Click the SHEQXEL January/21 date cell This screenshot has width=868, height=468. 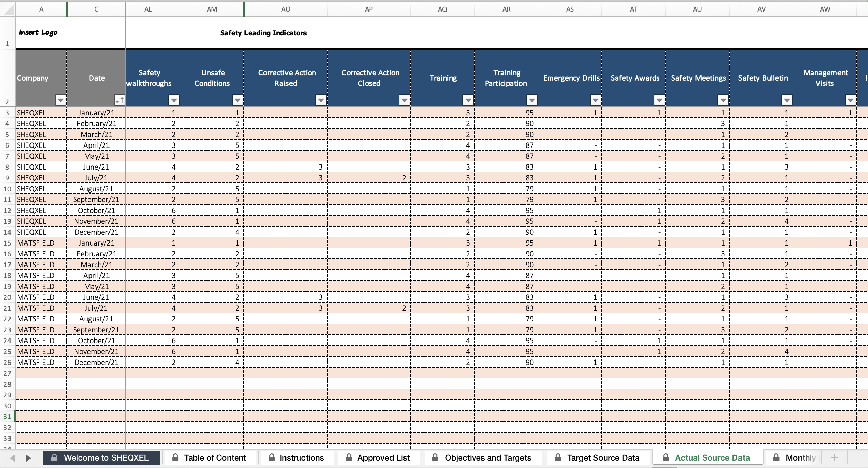point(96,113)
